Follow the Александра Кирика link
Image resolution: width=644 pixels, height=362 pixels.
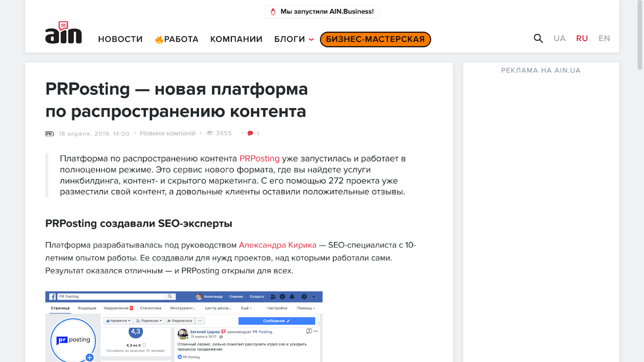278,245
